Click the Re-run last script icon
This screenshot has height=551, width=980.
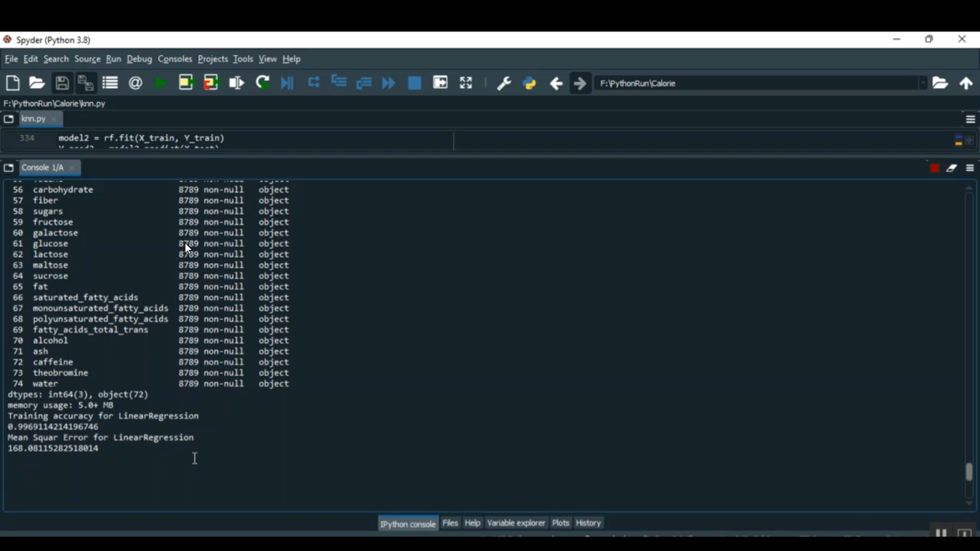pos(263,83)
